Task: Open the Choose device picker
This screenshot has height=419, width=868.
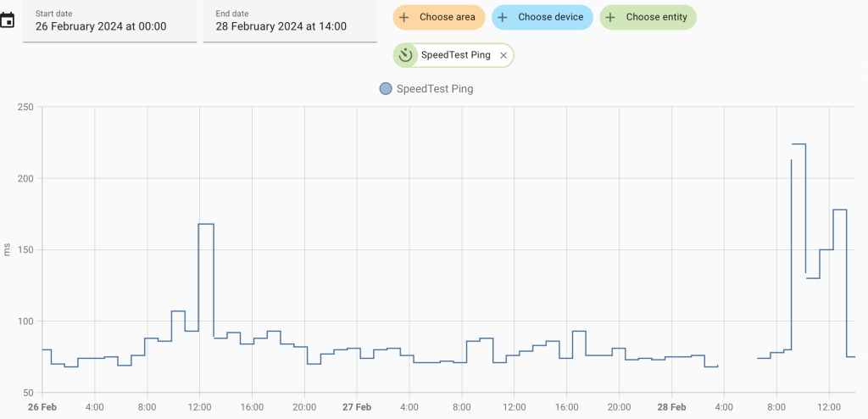Action: click(x=550, y=17)
